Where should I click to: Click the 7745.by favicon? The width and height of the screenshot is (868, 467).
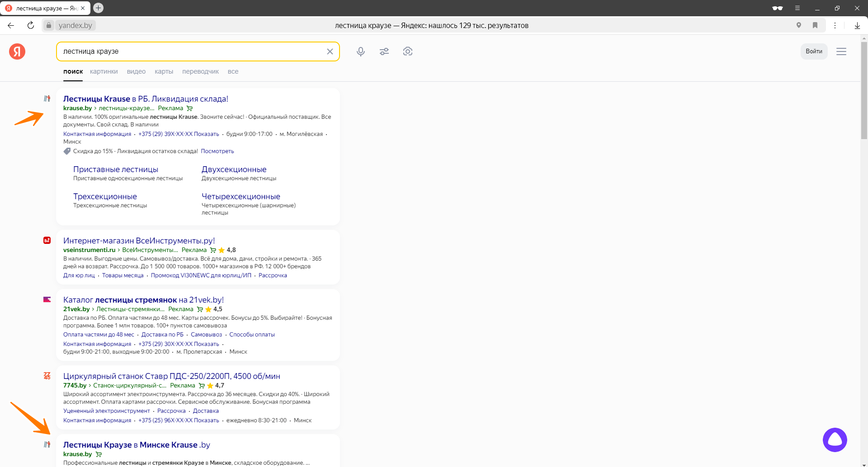47,376
